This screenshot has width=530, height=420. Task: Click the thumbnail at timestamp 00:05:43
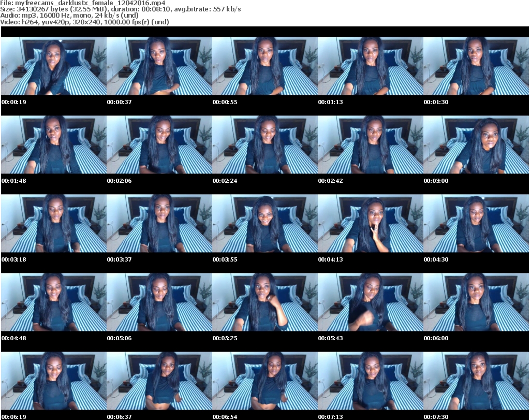pos(371,302)
